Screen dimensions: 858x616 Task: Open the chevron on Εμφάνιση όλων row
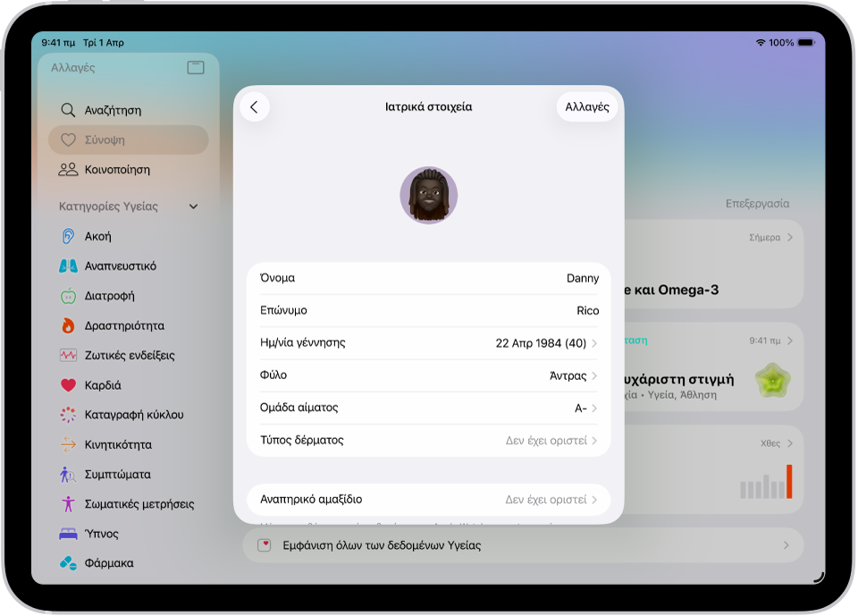[x=786, y=544]
